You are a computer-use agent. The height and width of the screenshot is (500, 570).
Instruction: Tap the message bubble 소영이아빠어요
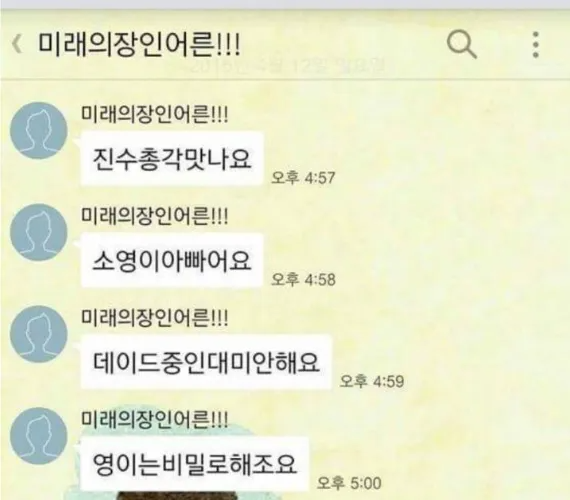tap(172, 260)
